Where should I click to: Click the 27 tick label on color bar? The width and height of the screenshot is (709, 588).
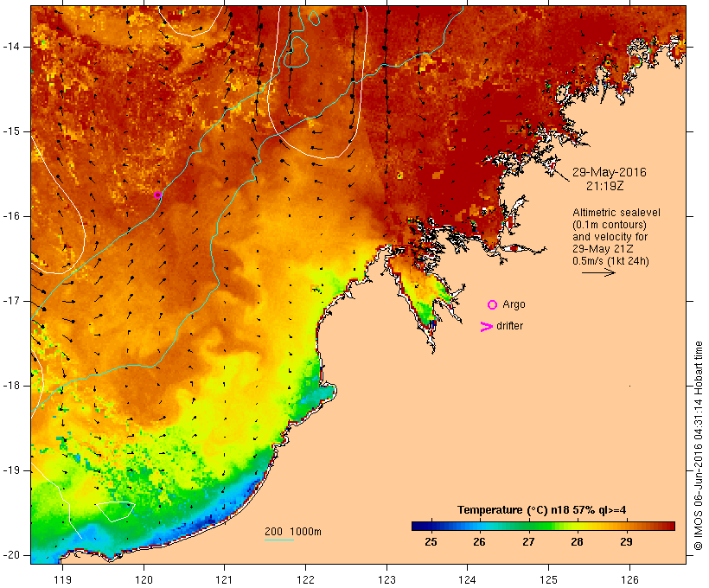528,542
